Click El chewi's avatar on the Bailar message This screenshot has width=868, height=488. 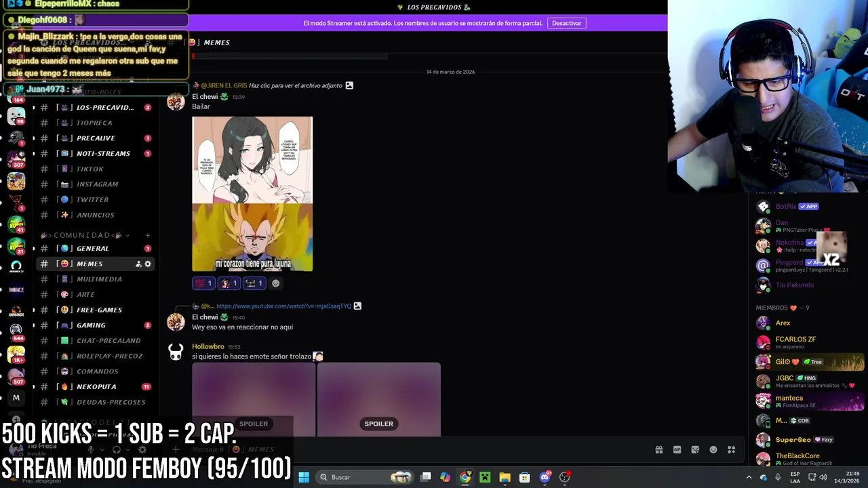coord(176,102)
